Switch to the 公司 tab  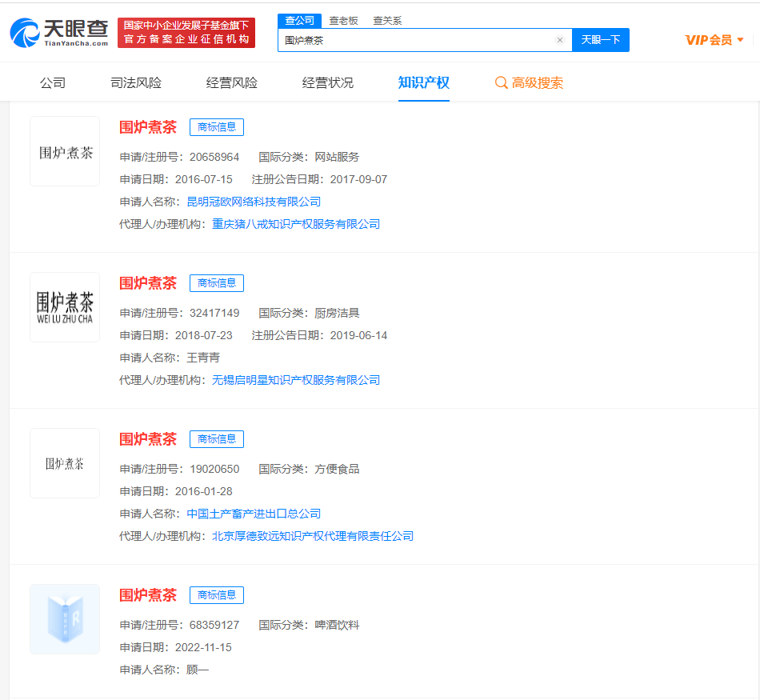click(x=52, y=83)
